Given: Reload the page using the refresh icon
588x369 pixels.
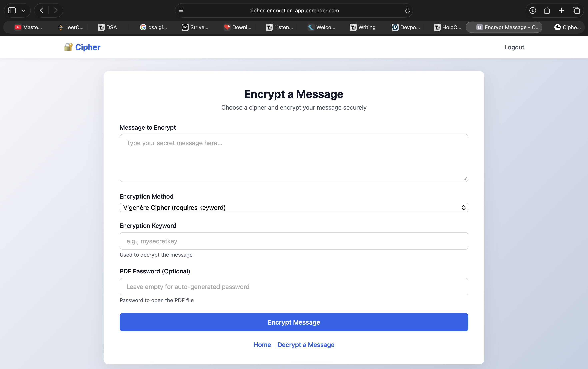Looking at the screenshot, I should pos(407,10).
